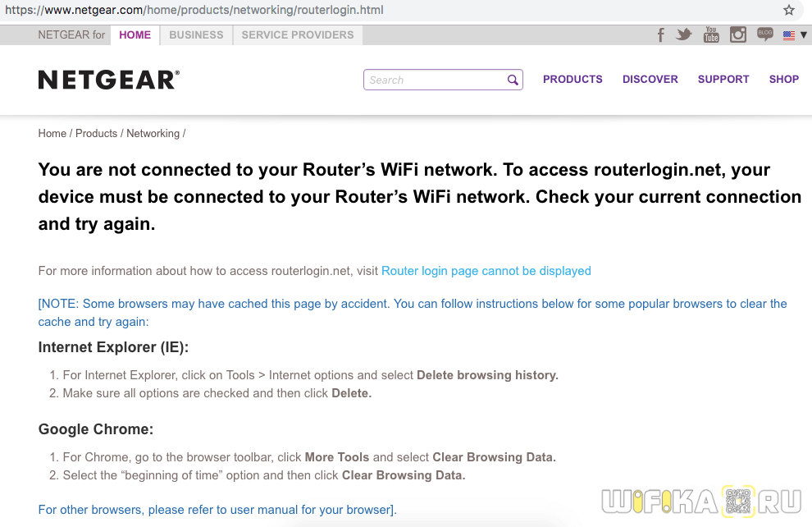Open 'Router login page cannot be displayed' link

[x=486, y=271]
